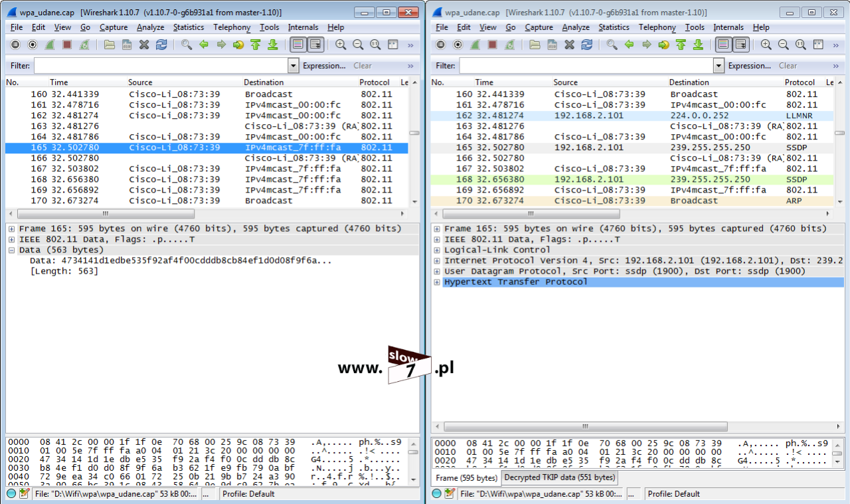Viewport: 850px width, 504px height.
Task: Jump to first packet in right window
Action: click(681, 44)
